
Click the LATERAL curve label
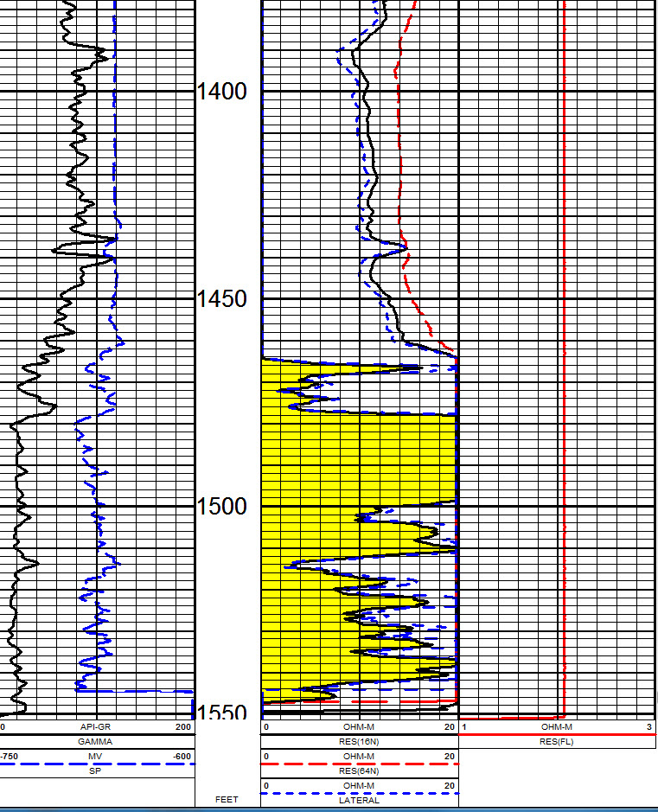coord(359,800)
